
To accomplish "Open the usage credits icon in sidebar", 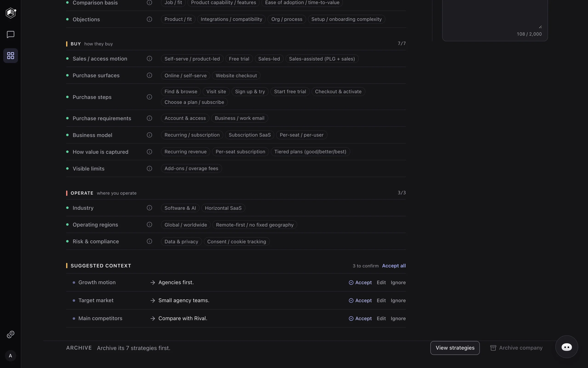I will [x=10, y=334].
